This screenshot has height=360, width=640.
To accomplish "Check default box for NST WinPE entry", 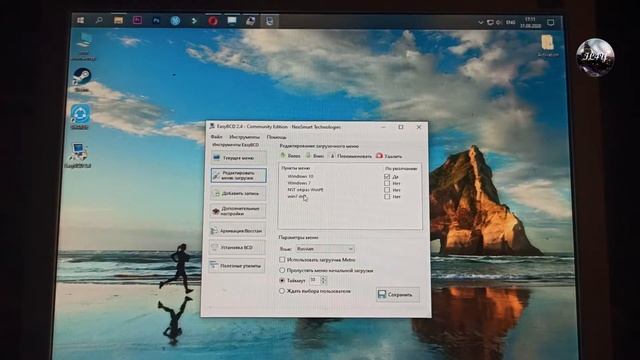I will 387,190.
